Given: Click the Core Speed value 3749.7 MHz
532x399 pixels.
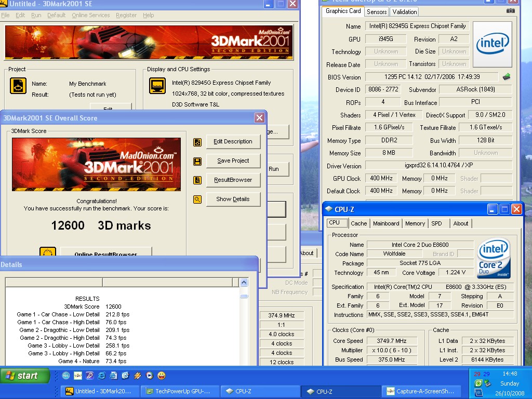Looking at the screenshot, I should (x=392, y=341).
